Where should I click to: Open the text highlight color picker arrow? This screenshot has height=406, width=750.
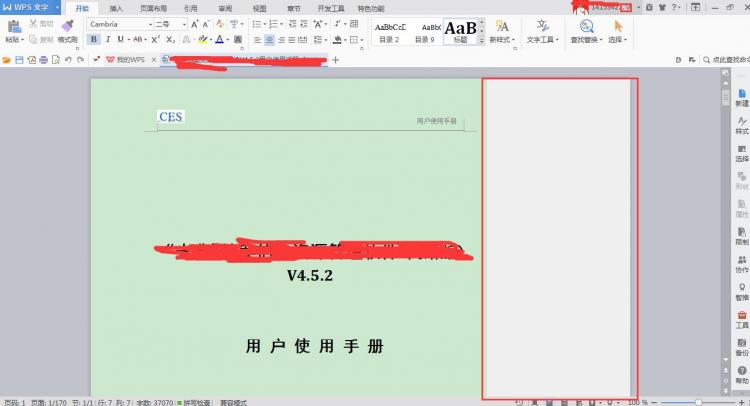(211, 40)
